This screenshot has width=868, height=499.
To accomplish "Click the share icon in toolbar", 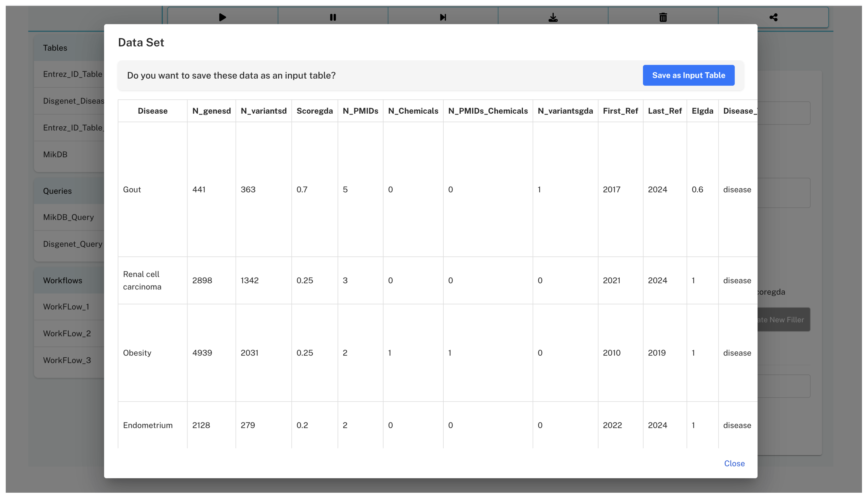I will pyautogui.click(x=773, y=17).
